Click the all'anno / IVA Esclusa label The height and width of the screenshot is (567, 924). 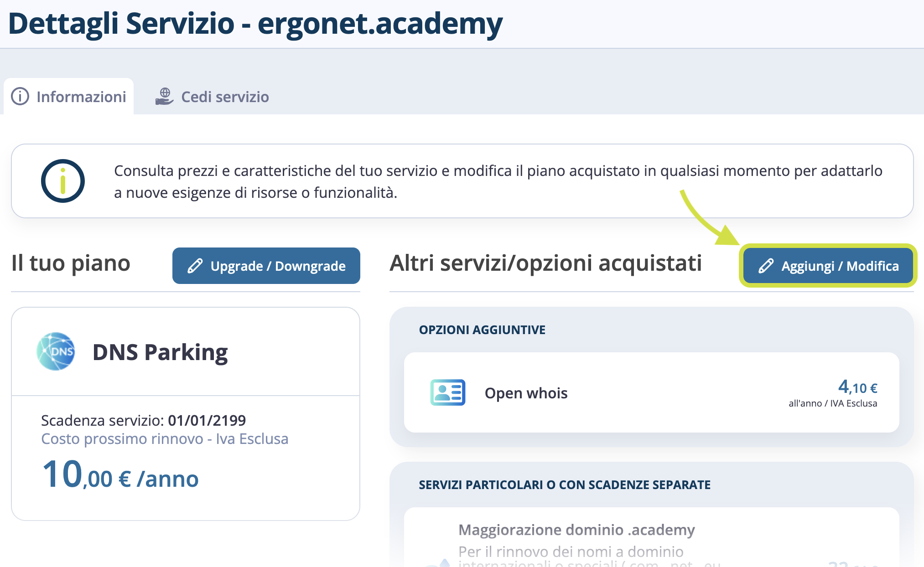pos(833,403)
